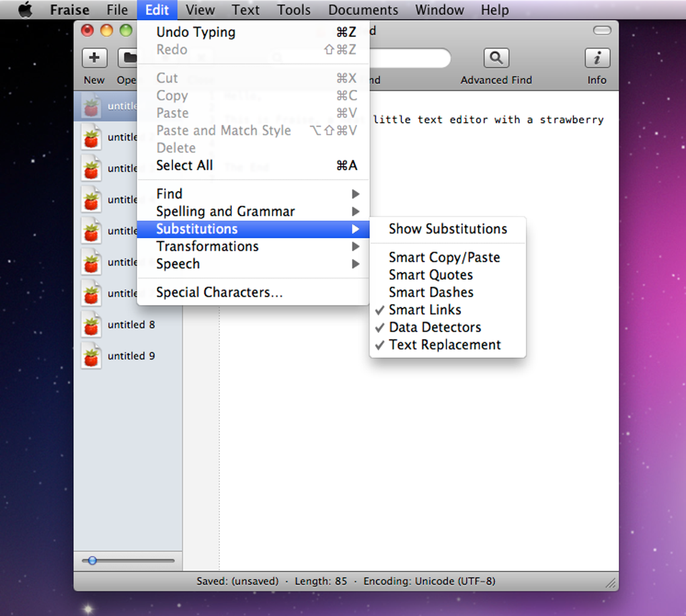Click the Info toolbar icon
Screen dimensions: 686x616
point(597,58)
